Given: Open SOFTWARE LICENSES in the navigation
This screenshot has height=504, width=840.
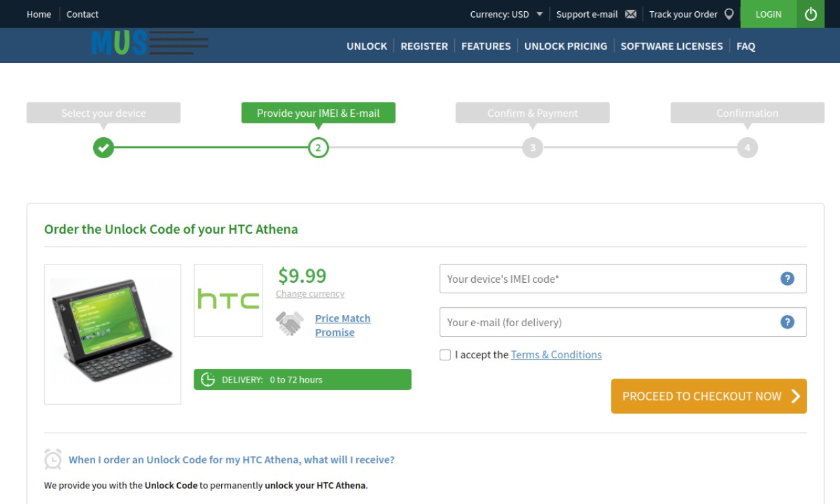Looking at the screenshot, I should point(671,46).
